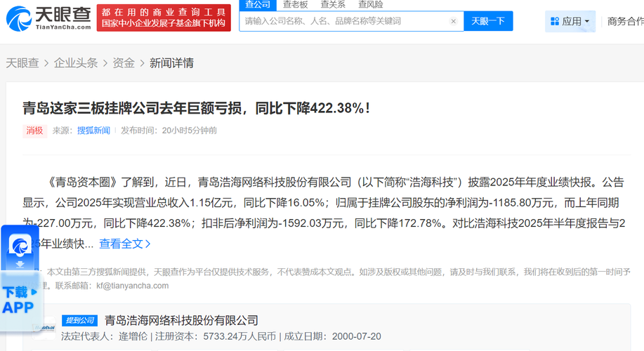Open the 搜狐新闻 source link
The width and height of the screenshot is (644, 351).
tap(93, 131)
